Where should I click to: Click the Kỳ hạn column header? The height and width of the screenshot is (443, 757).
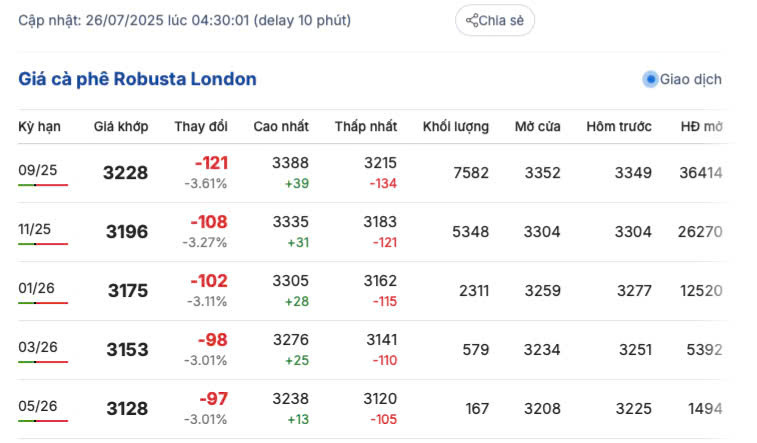coord(40,127)
